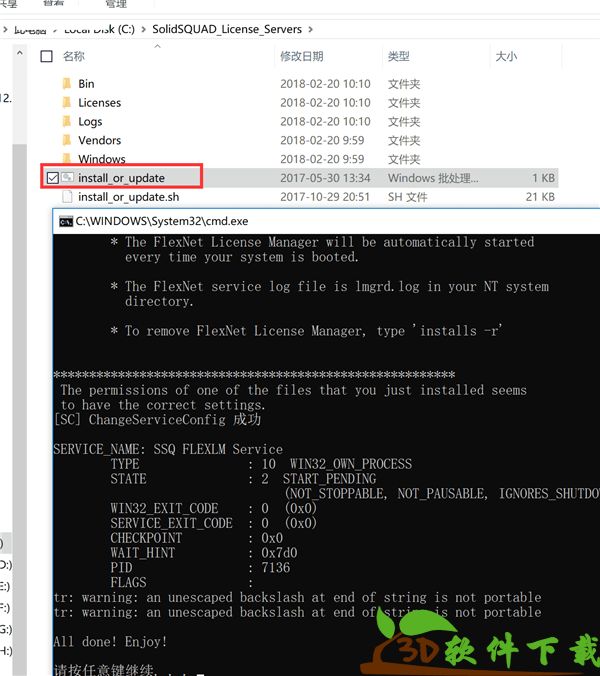Click SolidSQUAD_License_Servers in address bar
600x676 pixels.
click(x=227, y=29)
